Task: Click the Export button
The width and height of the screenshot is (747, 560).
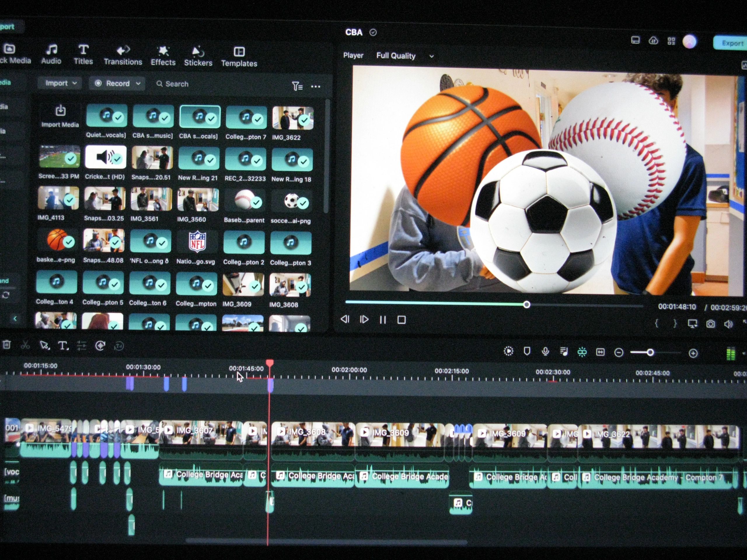Action: click(x=732, y=43)
